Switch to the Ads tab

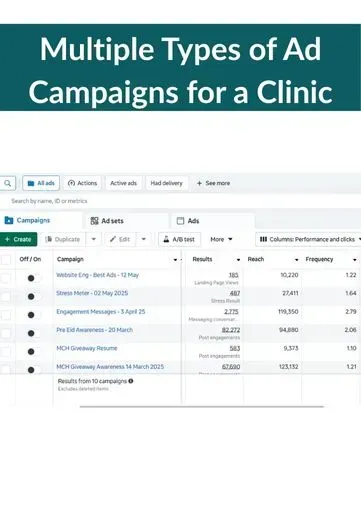tap(189, 221)
